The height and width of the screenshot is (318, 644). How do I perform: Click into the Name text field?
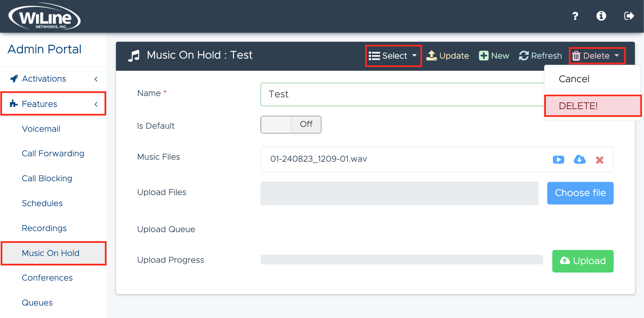point(401,94)
